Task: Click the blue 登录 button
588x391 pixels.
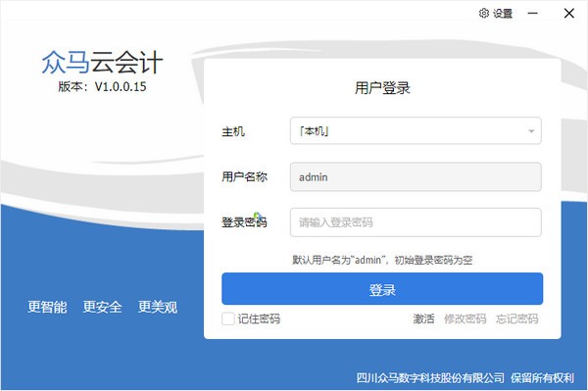Action: tap(382, 289)
